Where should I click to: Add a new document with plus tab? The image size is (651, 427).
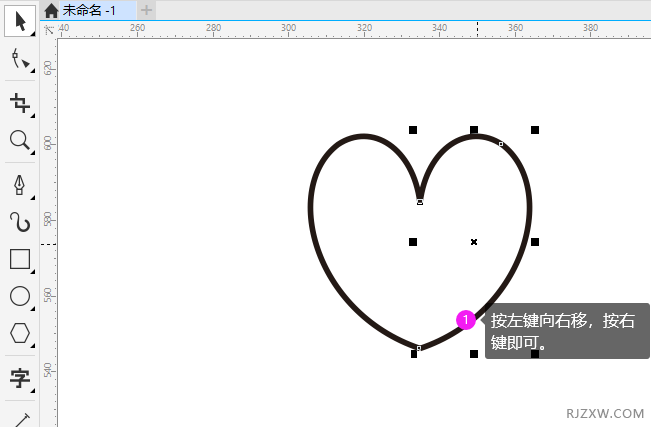146,10
